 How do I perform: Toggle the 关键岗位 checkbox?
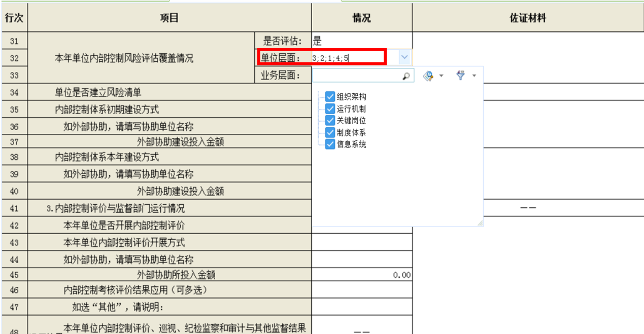tap(330, 120)
